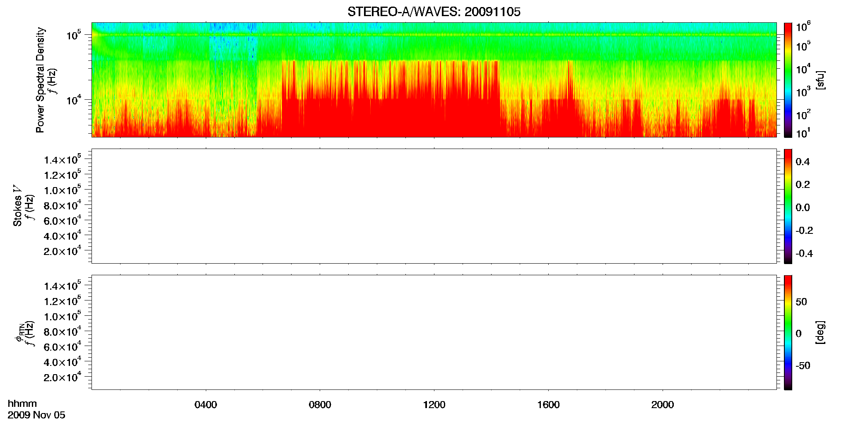Click the 1.4×10^5 tick on Stokes V axis
Image resolution: width=868 pixels, height=447 pixels.
tap(63, 159)
